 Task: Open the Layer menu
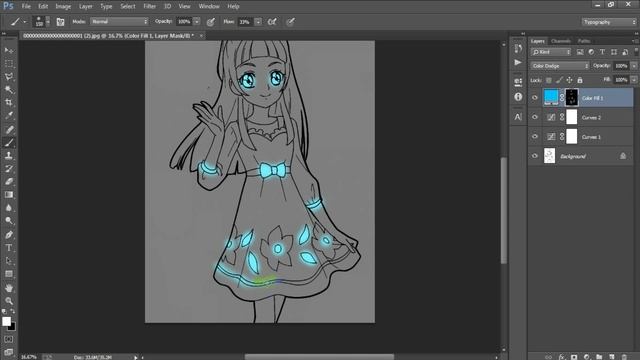[85, 7]
